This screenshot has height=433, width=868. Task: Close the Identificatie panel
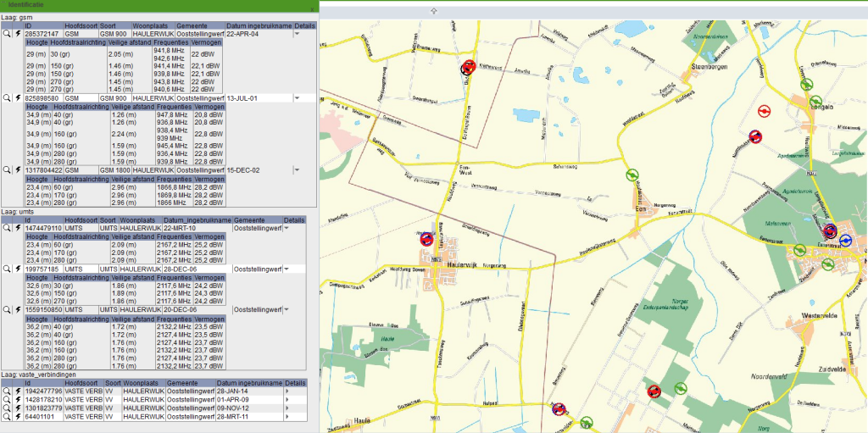pos(312,8)
